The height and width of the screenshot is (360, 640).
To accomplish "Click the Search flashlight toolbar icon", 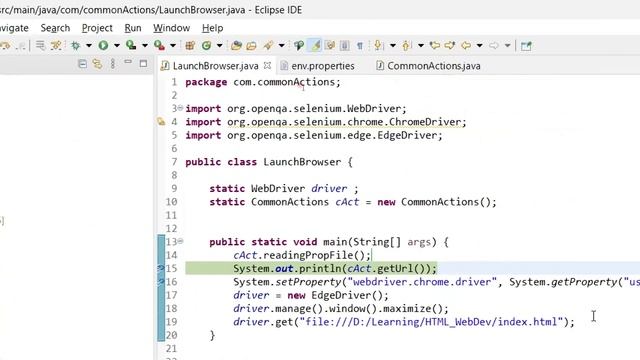I will (x=268, y=45).
